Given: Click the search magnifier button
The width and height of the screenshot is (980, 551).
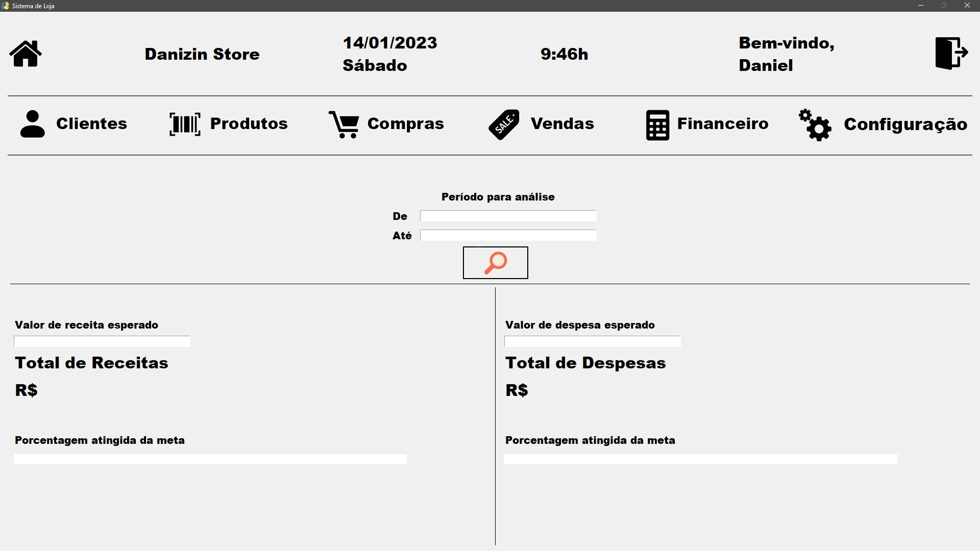Looking at the screenshot, I should pos(495,263).
